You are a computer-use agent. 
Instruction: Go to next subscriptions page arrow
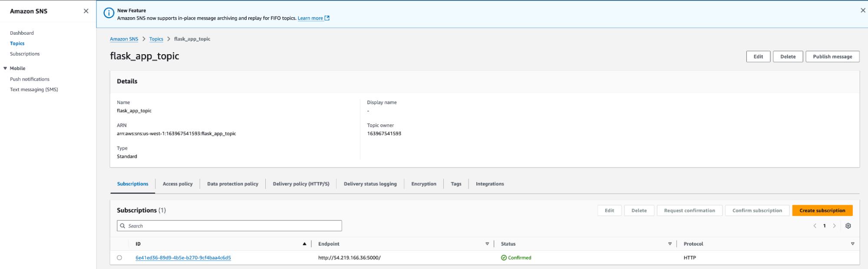834,226
